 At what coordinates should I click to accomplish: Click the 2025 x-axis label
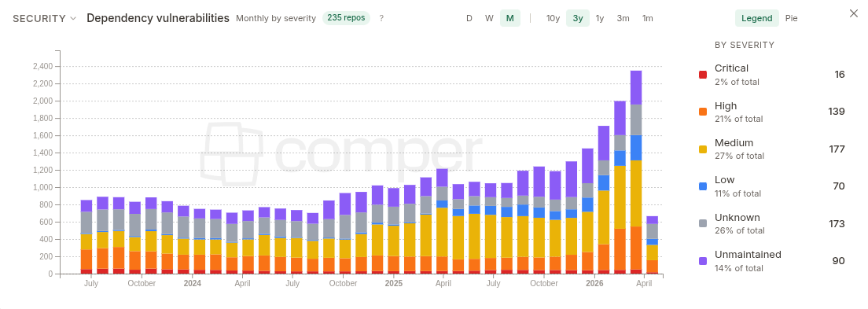click(x=394, y=284)
